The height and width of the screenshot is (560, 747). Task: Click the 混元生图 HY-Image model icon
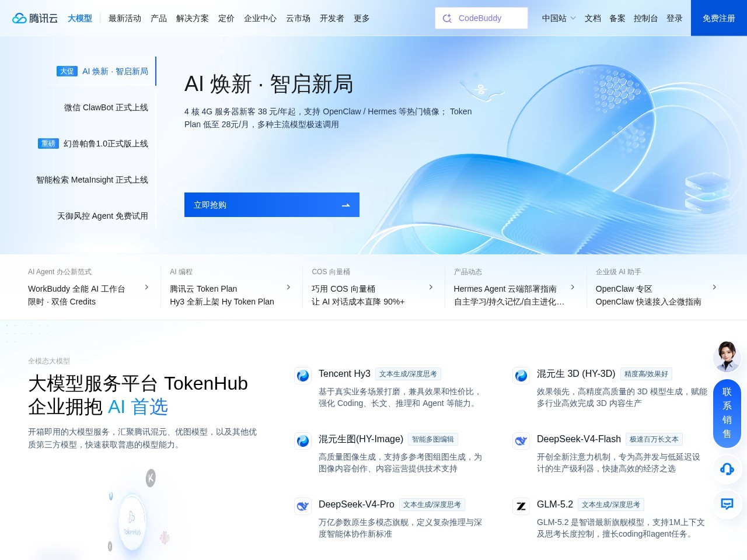click(303, 441)
